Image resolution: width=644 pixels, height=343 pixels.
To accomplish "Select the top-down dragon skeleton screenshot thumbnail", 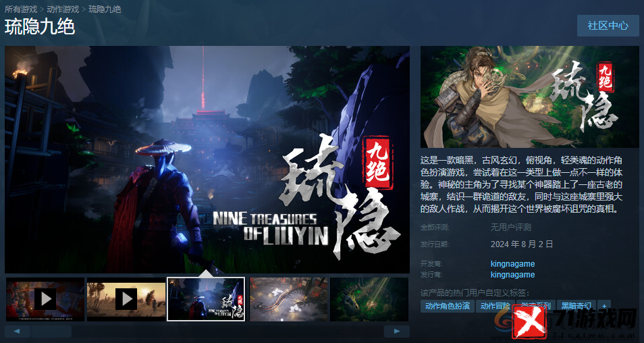I will tap(289, 299).
